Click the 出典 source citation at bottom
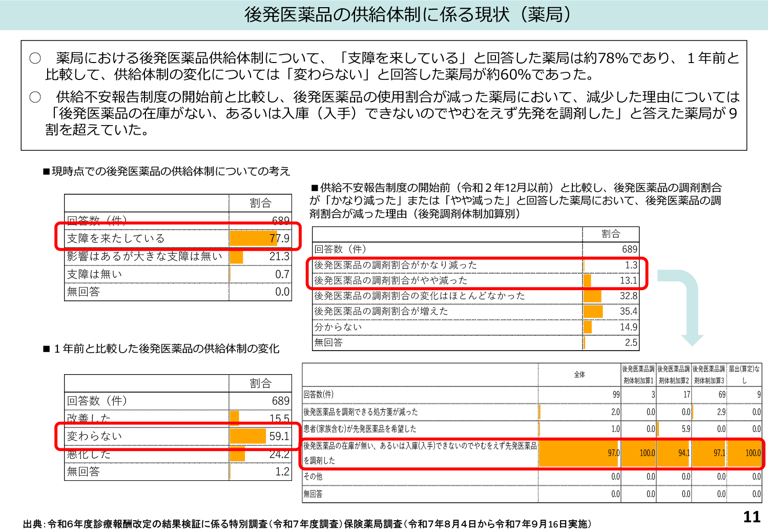768x532 pixels. 307,524
